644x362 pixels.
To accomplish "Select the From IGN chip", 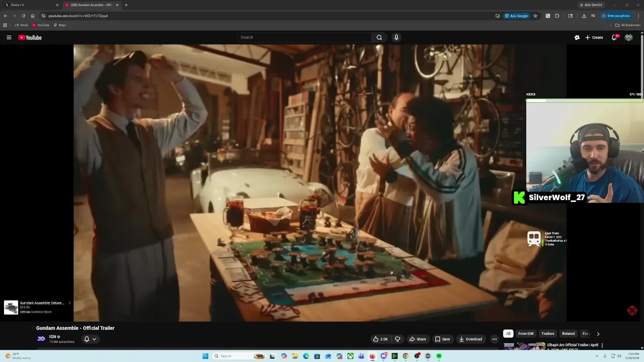I will click(x=526, y=334).
